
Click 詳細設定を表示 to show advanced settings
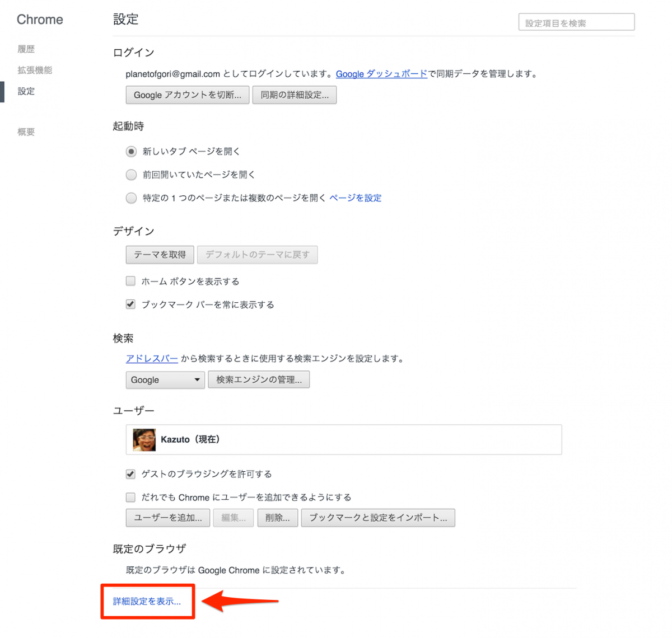click(x=147, y=601)
